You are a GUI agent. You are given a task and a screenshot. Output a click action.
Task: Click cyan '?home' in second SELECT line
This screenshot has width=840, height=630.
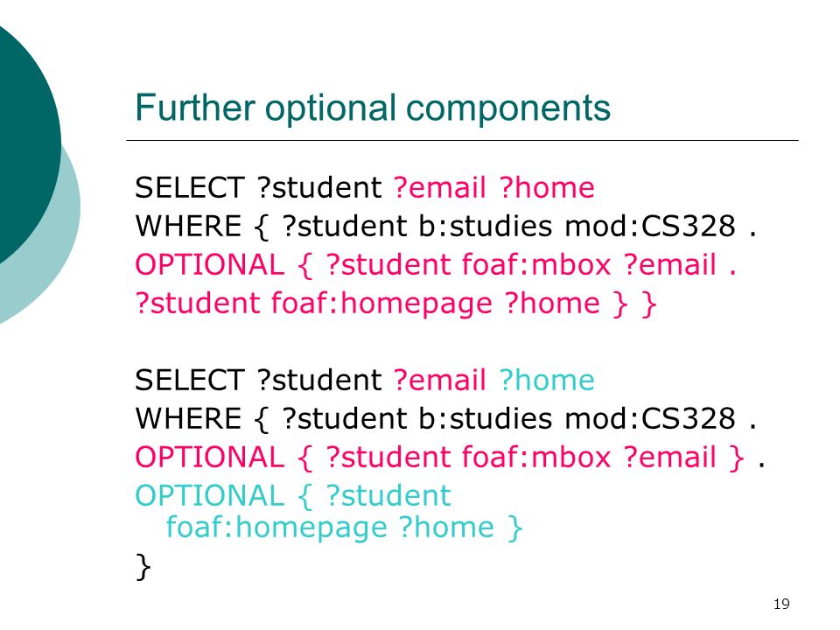pyautogui.click(x=547, y=381)
